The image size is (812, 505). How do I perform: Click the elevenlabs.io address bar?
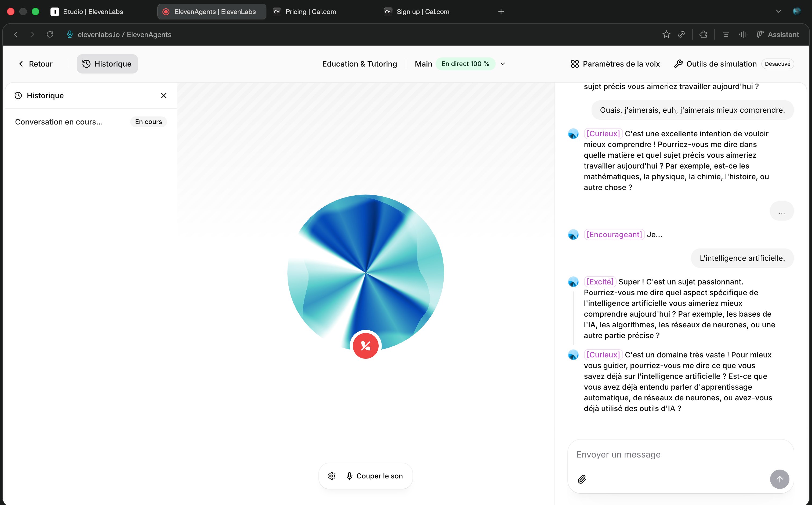coord(124,34)
